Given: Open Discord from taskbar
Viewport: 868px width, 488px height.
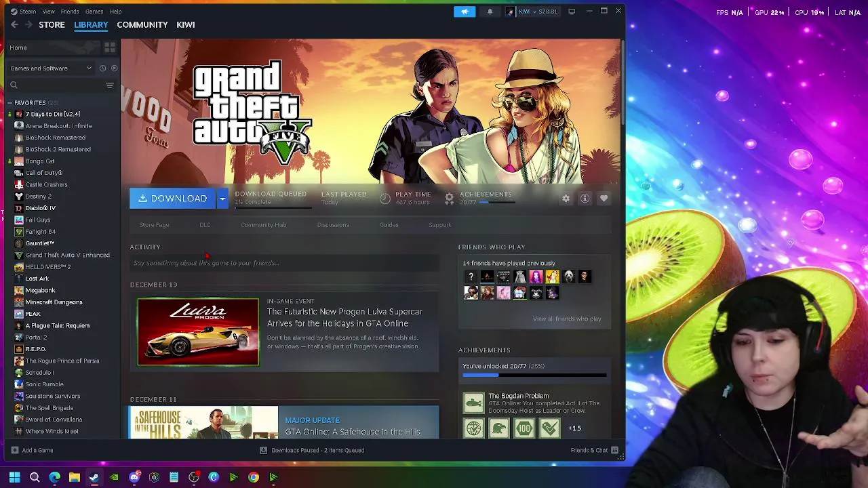Looking at the screenshot, I should [x=134, y=477].
